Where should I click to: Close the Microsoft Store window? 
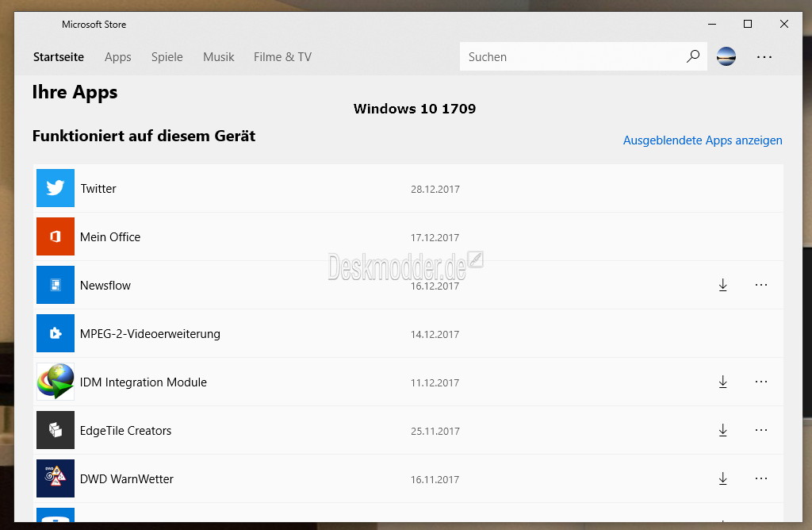[x=784, y=24]
